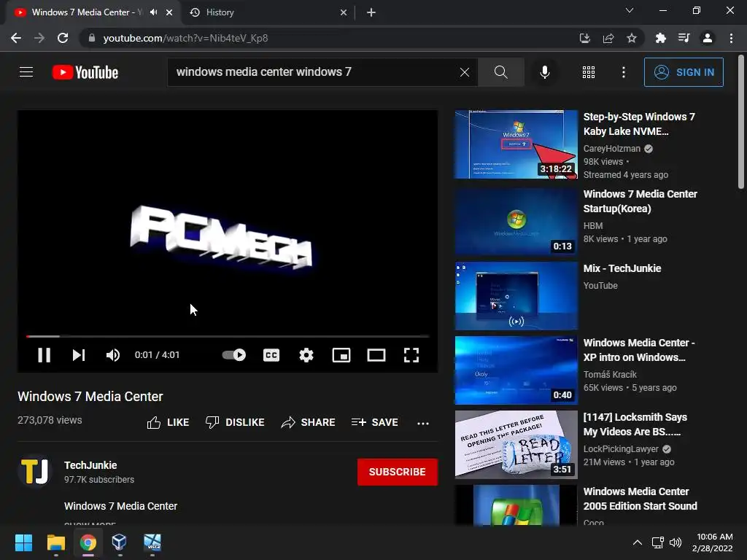This screenshot has height=560, width=747.
Task: Open the clock and date panel
Action: [x=712, y=542]
